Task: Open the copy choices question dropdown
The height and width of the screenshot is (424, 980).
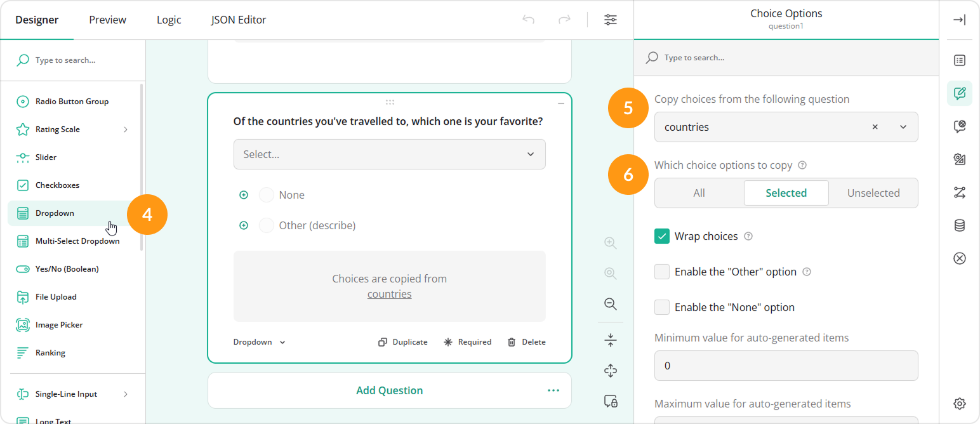Action: coord(903,127)
